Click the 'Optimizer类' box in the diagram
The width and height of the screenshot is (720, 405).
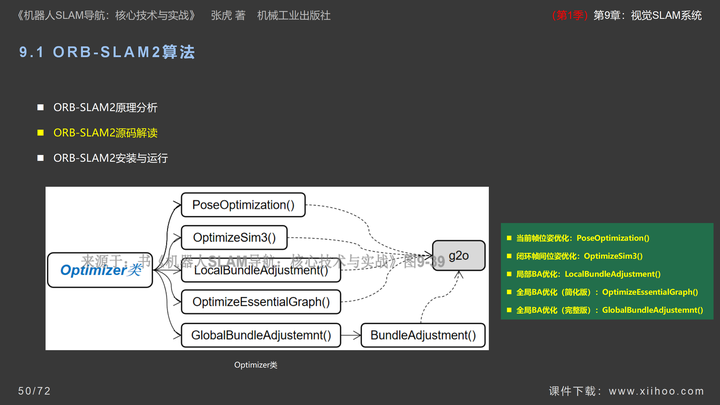pos(100,270)
